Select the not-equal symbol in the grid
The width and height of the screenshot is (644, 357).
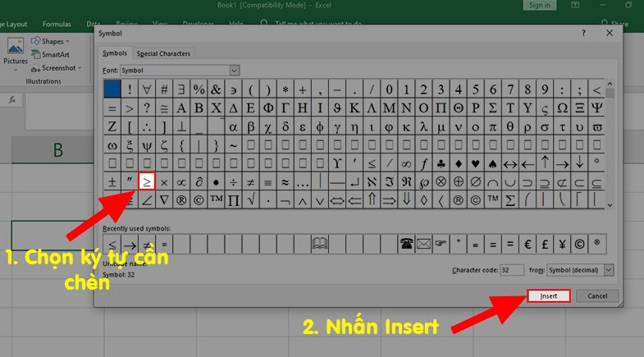250,181
